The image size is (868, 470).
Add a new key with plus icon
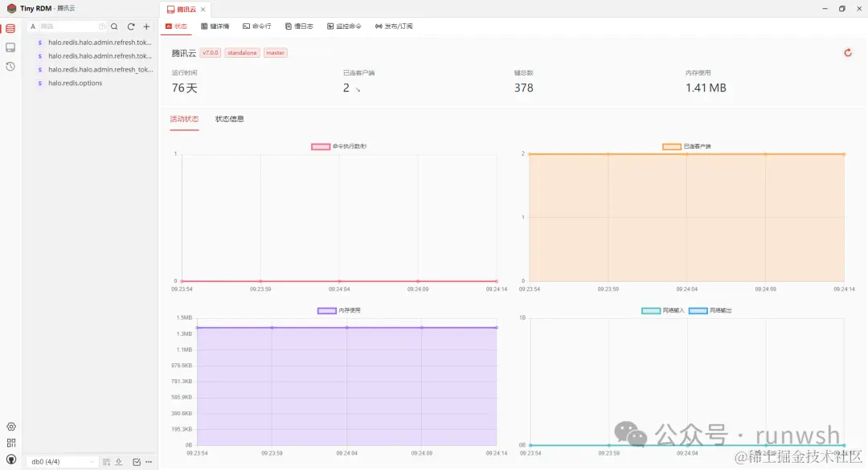[x=146, y=27]
